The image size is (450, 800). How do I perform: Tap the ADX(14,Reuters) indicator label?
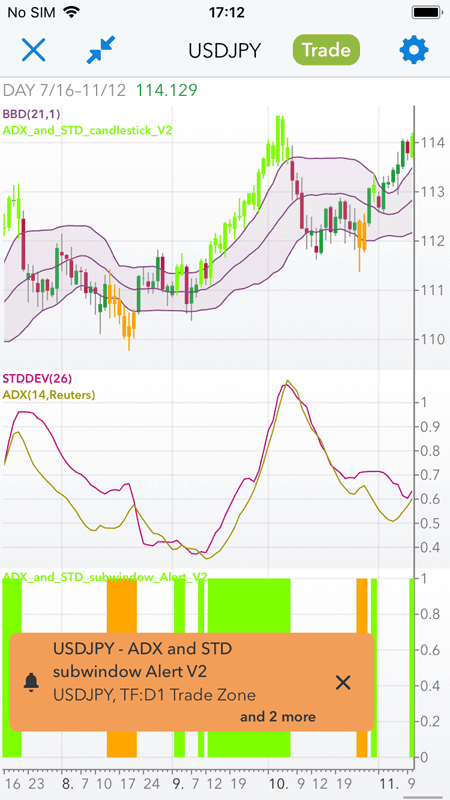49,394
